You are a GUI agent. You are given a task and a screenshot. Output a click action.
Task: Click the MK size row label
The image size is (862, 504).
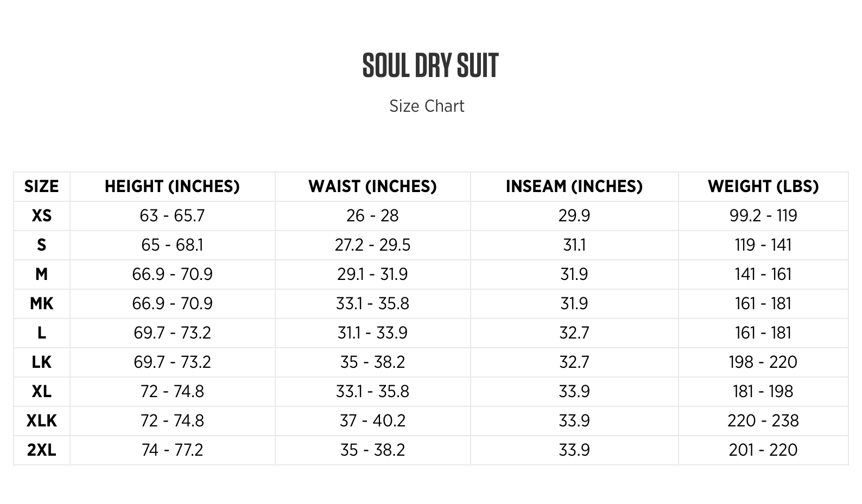pyautogui.click(x=42, y=304)
